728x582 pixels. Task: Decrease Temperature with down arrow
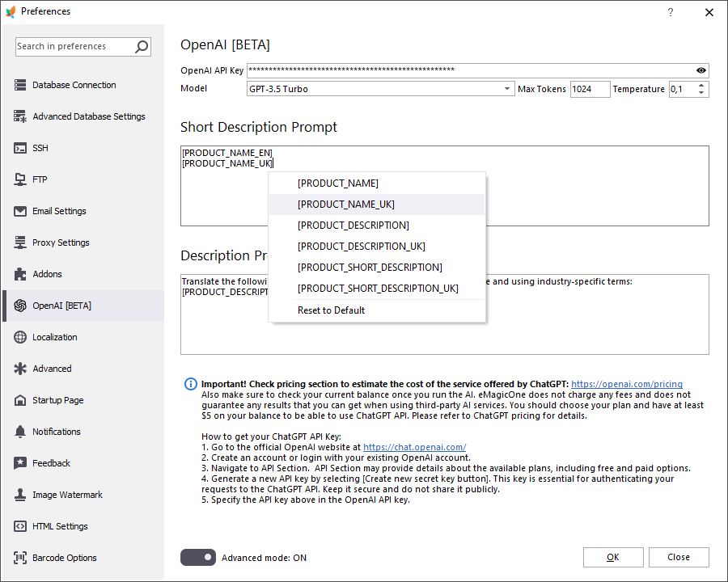[701, 93]
